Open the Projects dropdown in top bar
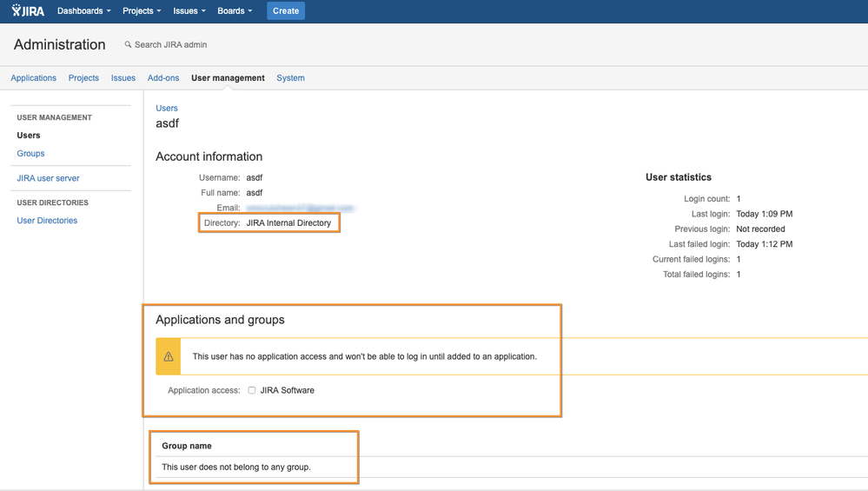This screenshot has height=491, width=868. tap(142, 10)
